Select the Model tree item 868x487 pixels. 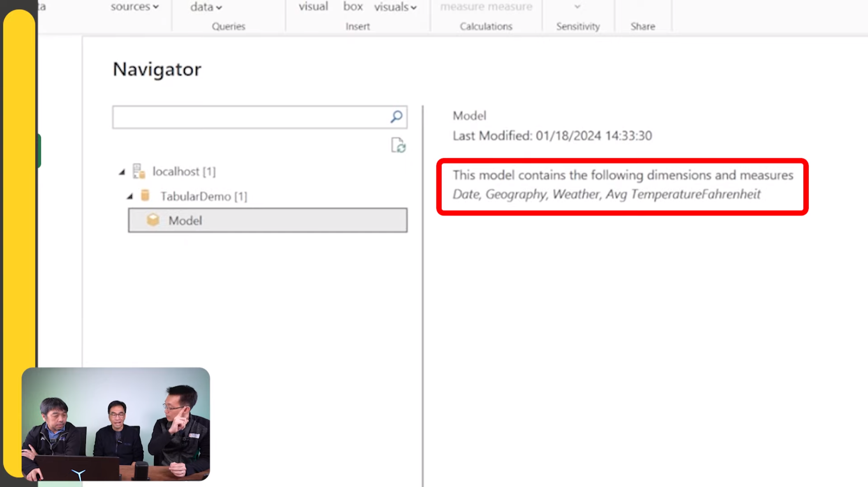pos(268,220)
